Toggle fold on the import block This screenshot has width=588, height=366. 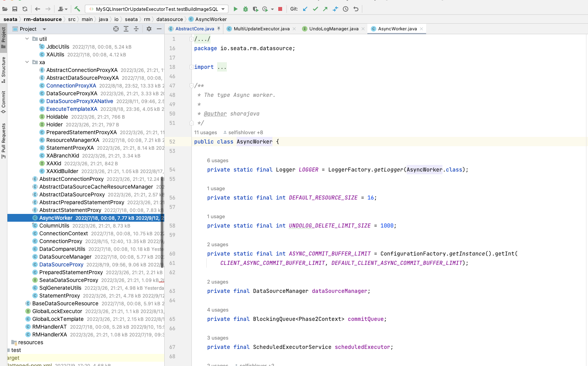191,67
